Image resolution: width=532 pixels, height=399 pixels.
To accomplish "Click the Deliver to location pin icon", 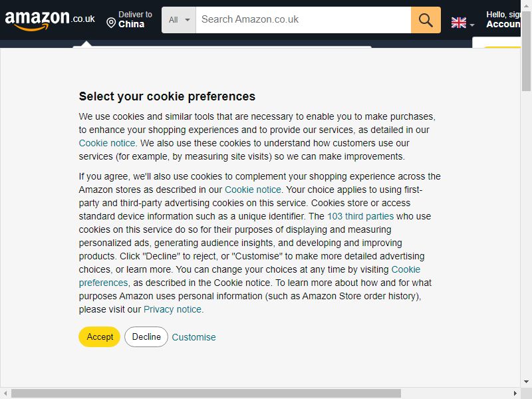I will click(111, 23).
